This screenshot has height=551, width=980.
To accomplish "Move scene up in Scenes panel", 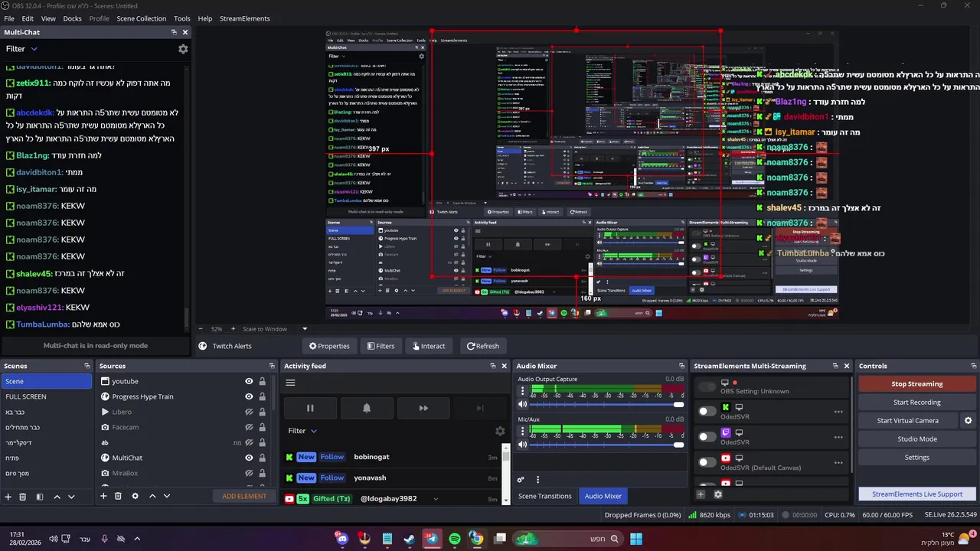I will pyautogui.click(x=57, y=497).
